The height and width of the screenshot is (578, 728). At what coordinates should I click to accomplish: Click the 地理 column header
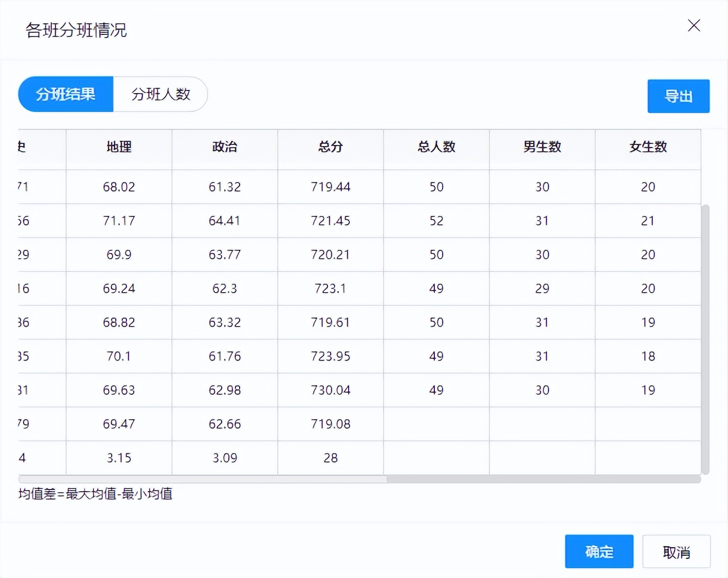pyautogui.click(x=118, y=148)
